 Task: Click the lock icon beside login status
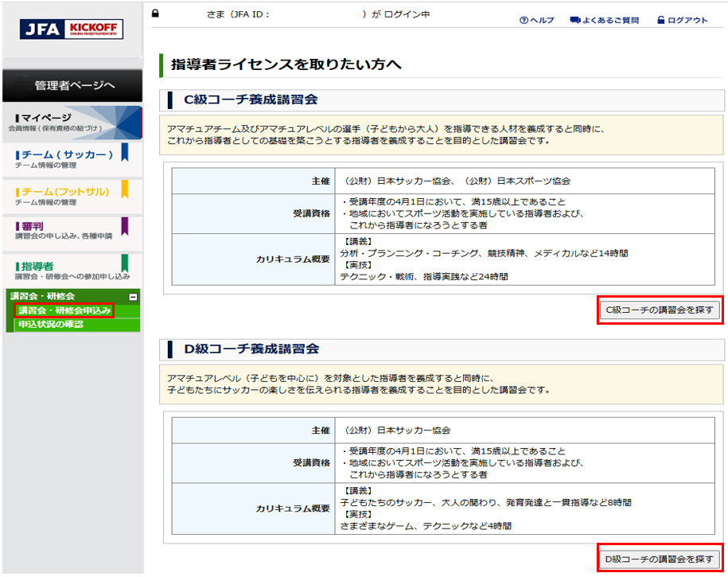tap(155, 14)
